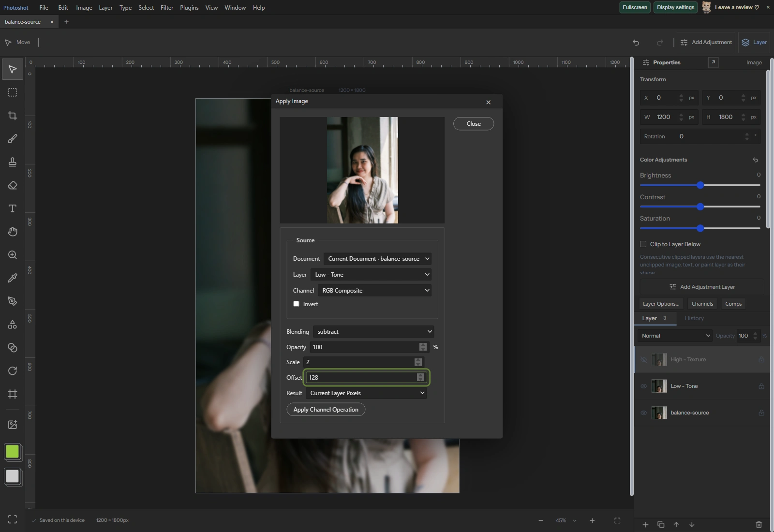The image size is (774, 532).
Task: Switch to the Channels tab
Action: point(702,304)
